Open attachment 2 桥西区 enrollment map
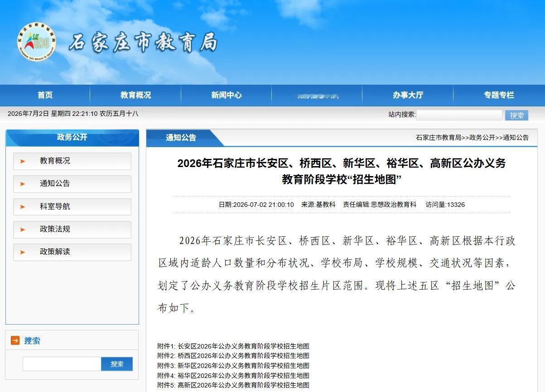The image size is (545, 392). coord(233,356)
